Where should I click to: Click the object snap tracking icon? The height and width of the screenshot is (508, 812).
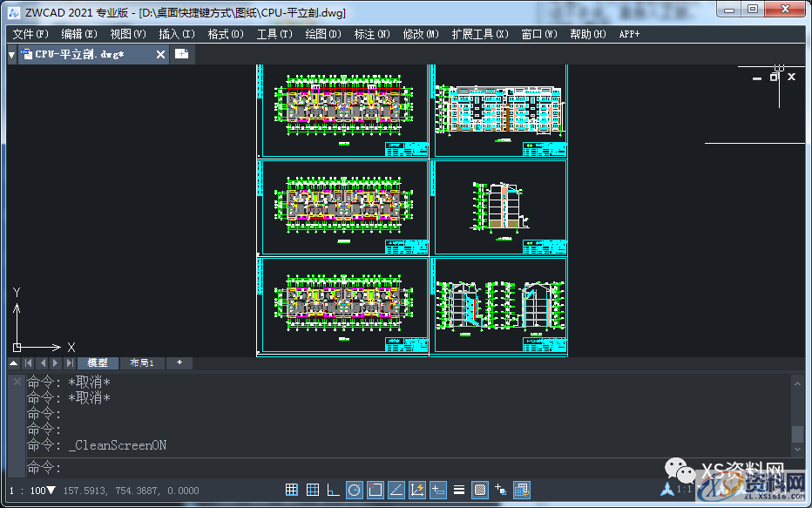coord(396,491)
